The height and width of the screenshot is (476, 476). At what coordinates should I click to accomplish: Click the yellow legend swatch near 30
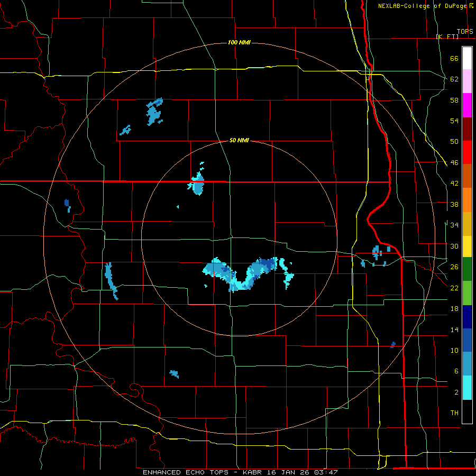coord(467,246)
